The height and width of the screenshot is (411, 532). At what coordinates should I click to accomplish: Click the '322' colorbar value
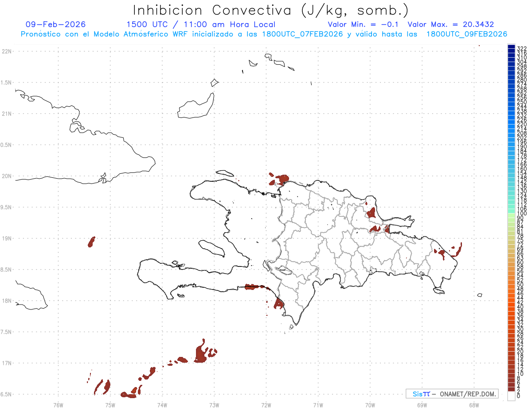521,48
